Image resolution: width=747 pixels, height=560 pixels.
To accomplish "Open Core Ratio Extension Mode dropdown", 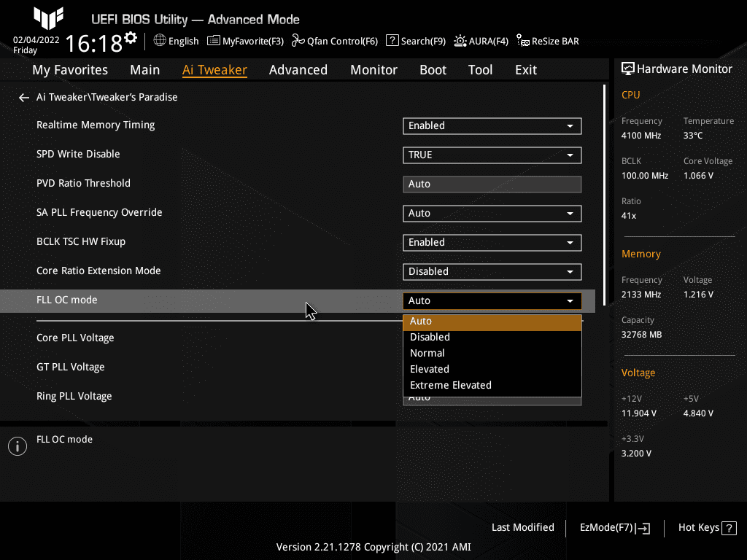I will tap(492, 271).
